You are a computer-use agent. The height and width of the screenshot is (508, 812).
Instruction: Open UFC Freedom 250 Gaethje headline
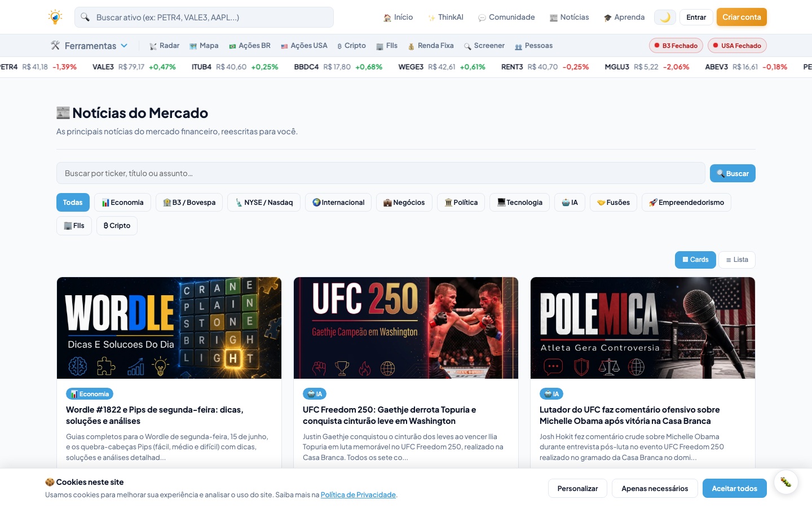click(x=389, y=415)
